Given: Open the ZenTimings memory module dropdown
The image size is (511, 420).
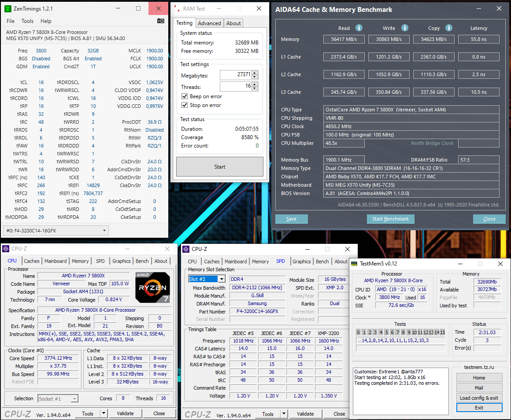Looking at the screenshot, I should tap(56, 231).
